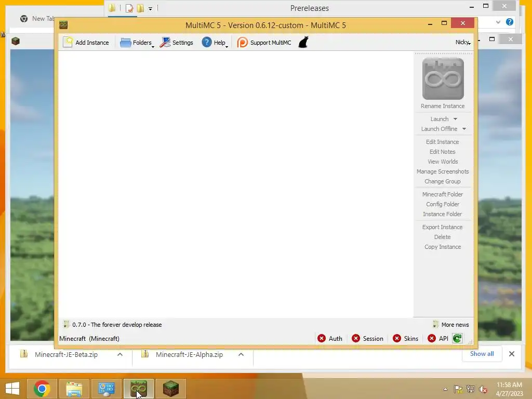Click MultiMC taskbar icon
This screenshot has width=532, height=399.
tap(138, 389)
